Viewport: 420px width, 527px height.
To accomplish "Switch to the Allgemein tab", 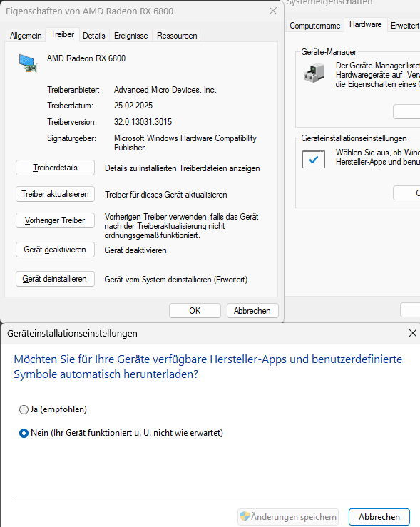I will pyautogui.click(x=26, y=36).
